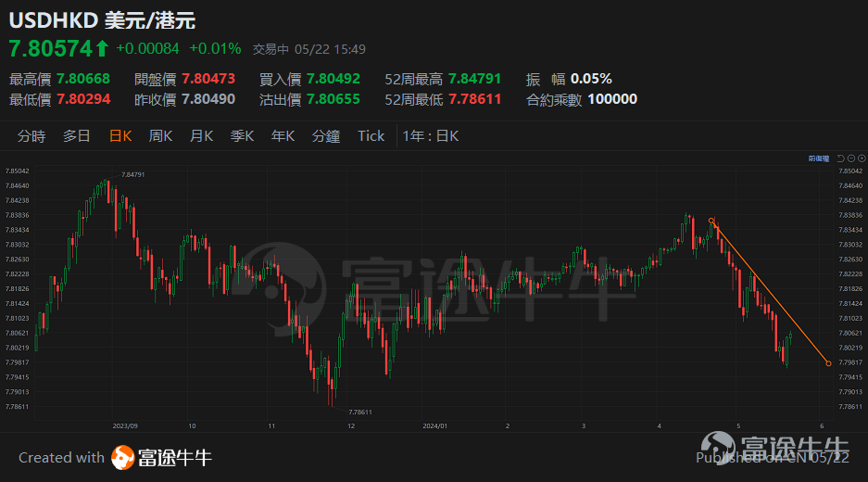This screenshot has width=868, height=482.
Task: Click the USDHKD 美元/港元 title
Action: point(103,20)
